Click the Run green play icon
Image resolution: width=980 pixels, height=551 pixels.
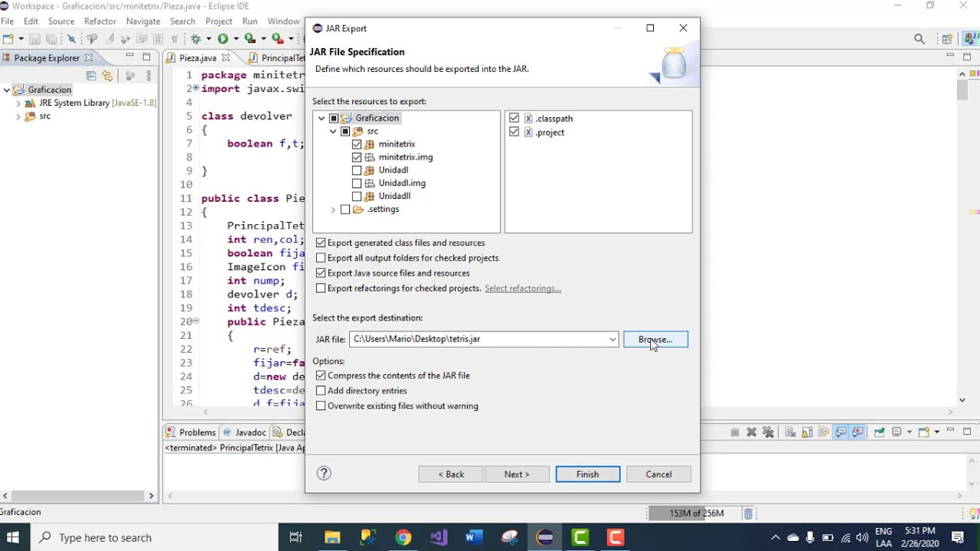pos(223,38)
